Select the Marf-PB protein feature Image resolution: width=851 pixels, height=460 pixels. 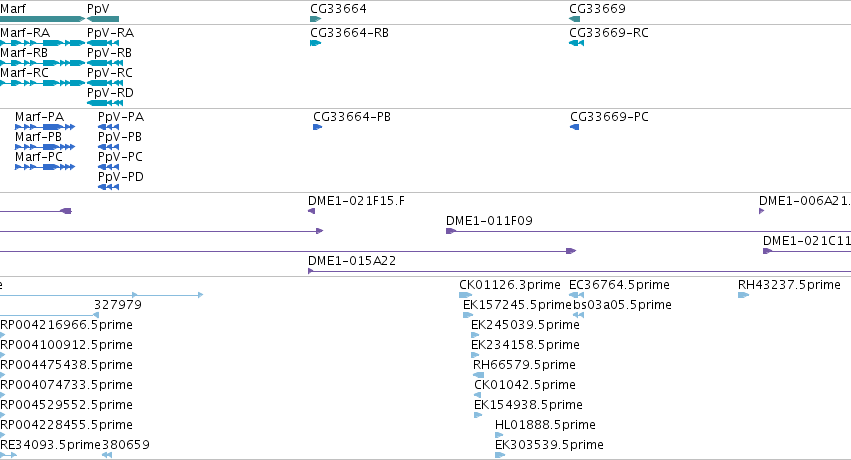[x=45, y=147]
